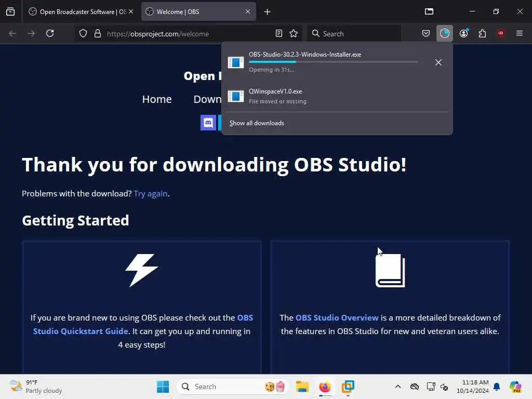
Task: Toggle reader view icon
Action: coord(279,33)
